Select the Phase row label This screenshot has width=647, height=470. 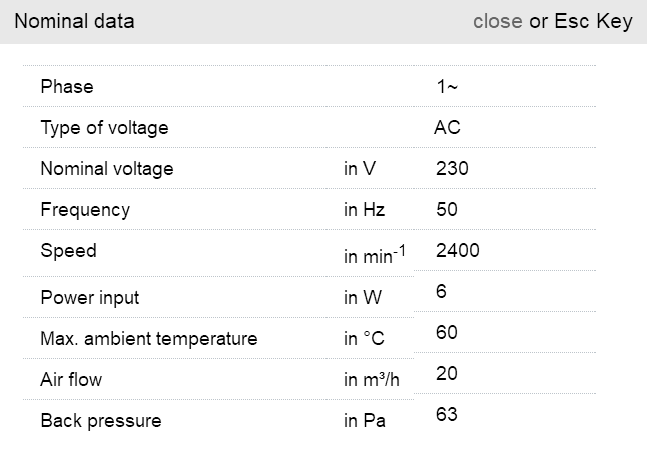click(67, 87)
